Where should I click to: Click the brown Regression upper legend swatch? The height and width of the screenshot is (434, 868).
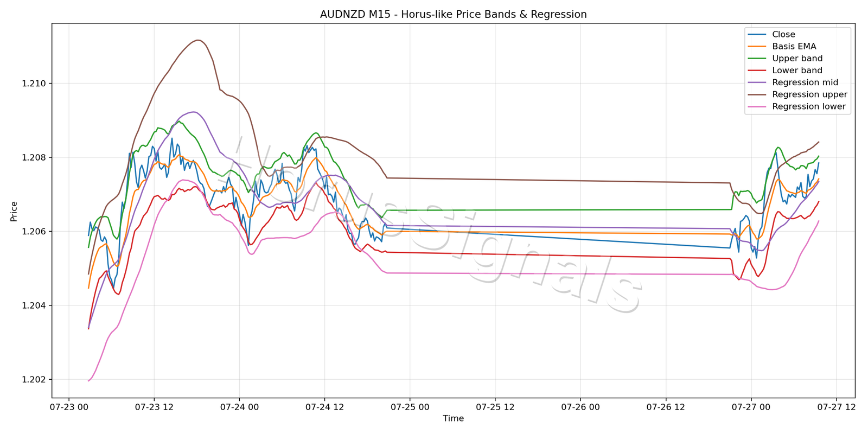(757, 94)
